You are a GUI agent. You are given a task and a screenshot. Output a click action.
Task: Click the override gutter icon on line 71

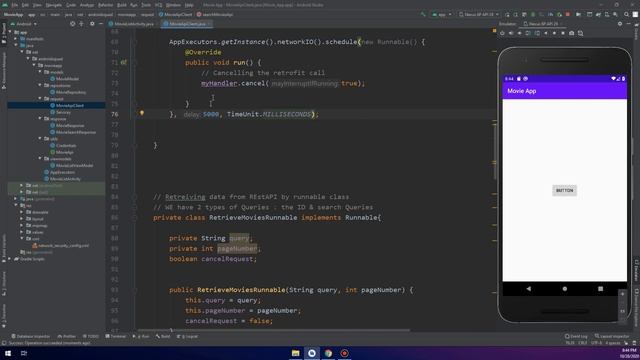[124, 62]
